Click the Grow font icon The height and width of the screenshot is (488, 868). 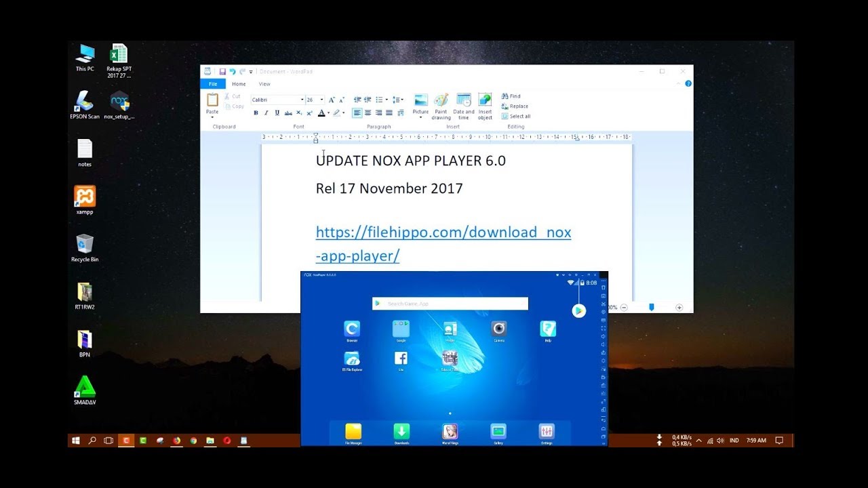tap(332, 100)
